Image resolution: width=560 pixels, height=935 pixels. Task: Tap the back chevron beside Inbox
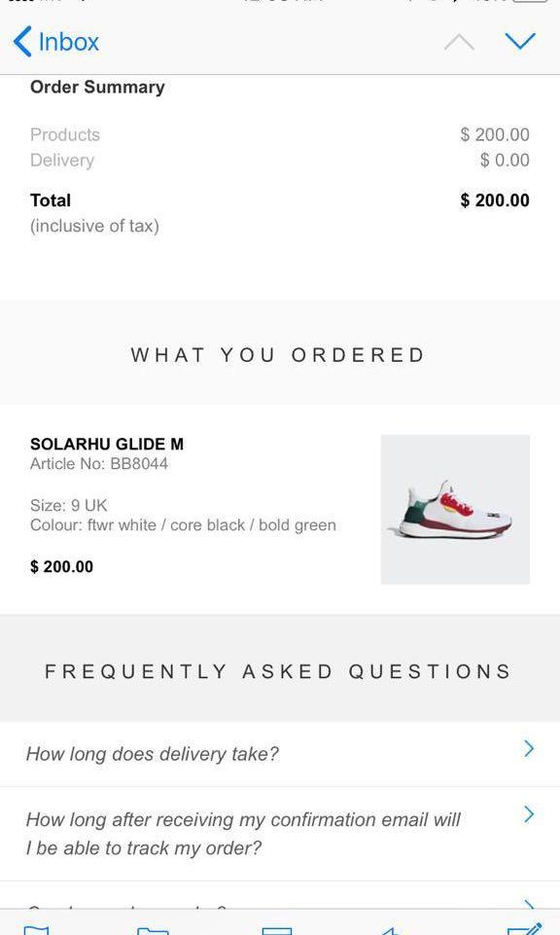point(21,42)
